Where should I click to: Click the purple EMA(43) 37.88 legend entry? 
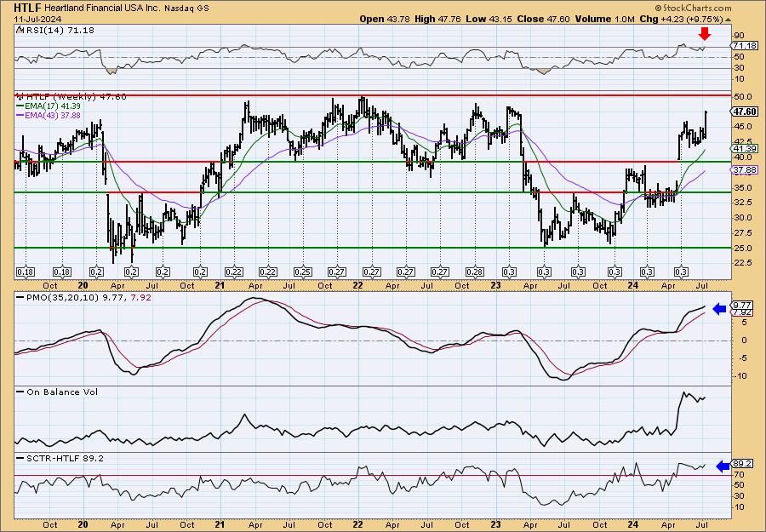[49, 115]
